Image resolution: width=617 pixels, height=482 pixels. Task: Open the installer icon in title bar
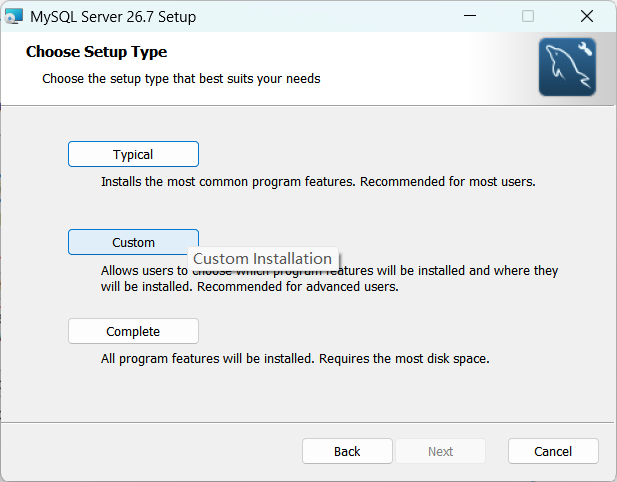coord(13,17)
